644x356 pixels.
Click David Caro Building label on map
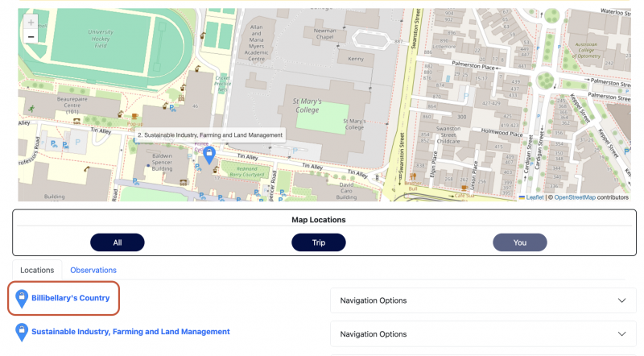346,191
